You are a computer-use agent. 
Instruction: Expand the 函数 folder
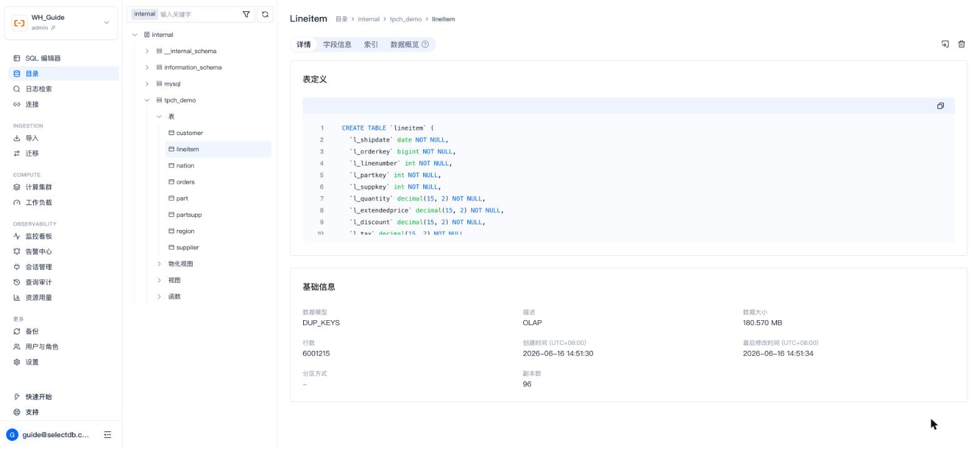pos(159,296)
